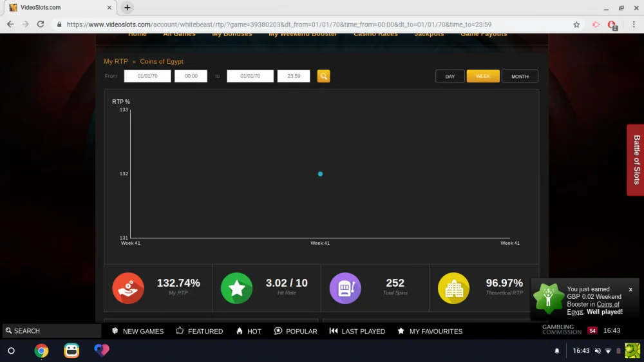Click the green star Hit Rate icon
The height and width of the screenshot is (362, 644).
pyautogui.click(x=236, y=288)
